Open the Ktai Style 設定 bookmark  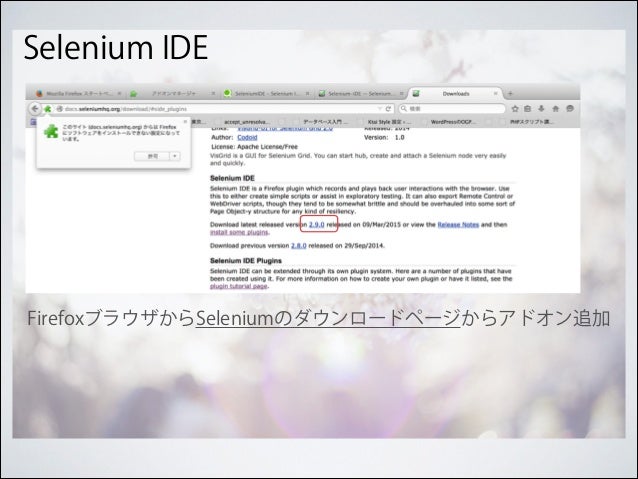pos(389,122)
